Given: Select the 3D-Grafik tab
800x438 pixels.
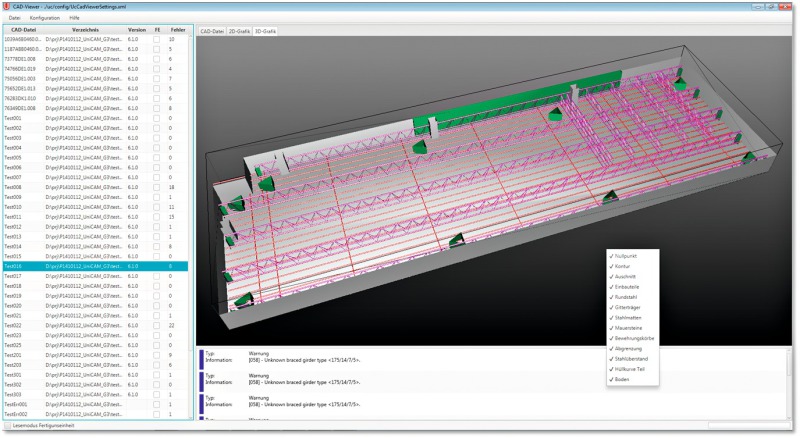Looking at the screenshot, I should click(x=265, y=31).
